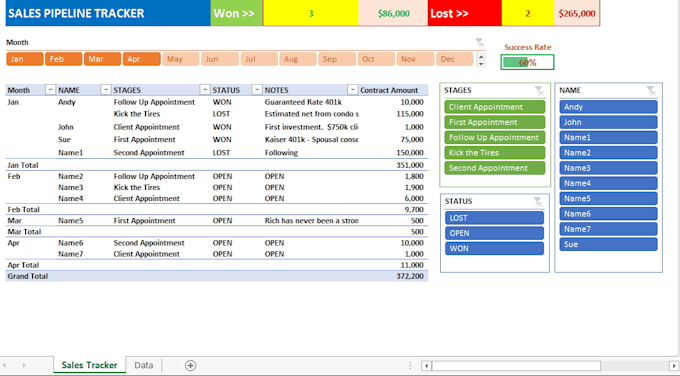Select May in the Month slicer
This screenshot has height=376, width=680.
pos(181,59)
